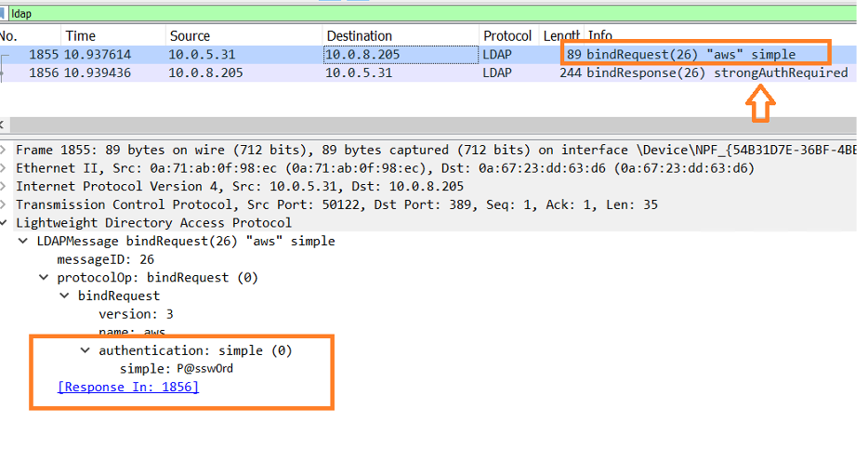Select the Lightweight Directory Access Protocol text

[153, 223]
